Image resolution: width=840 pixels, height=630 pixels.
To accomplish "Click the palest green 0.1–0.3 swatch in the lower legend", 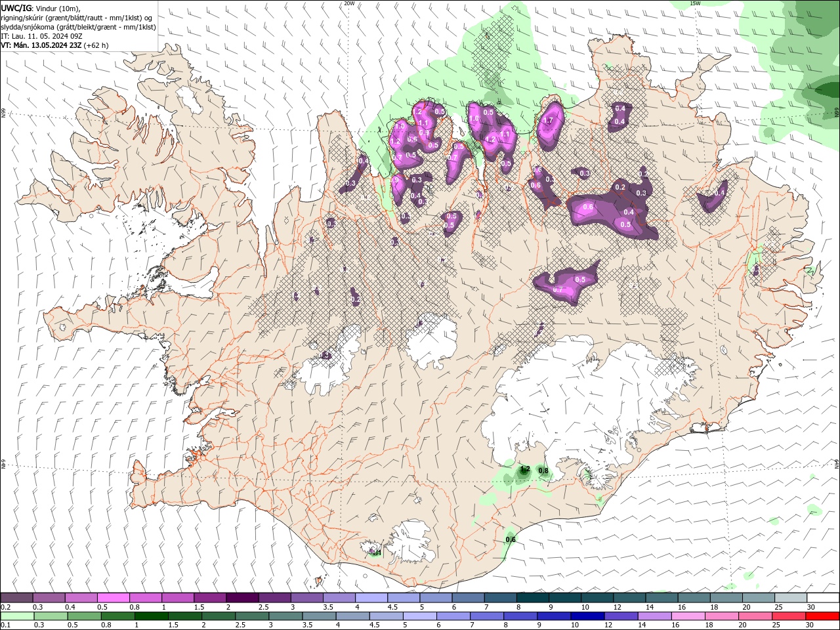I will (17, 616).
